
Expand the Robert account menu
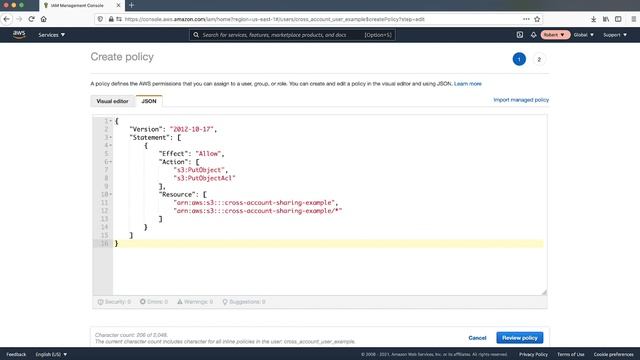(x=554, y=35)
